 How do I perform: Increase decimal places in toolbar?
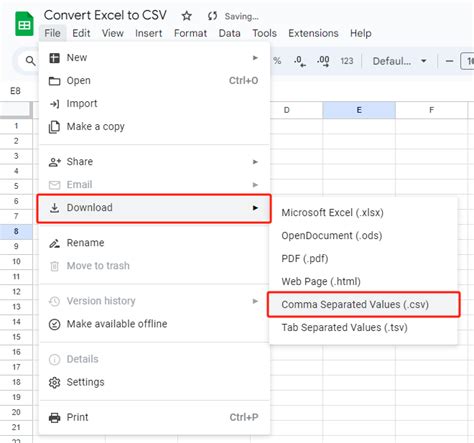click(323, 61)
